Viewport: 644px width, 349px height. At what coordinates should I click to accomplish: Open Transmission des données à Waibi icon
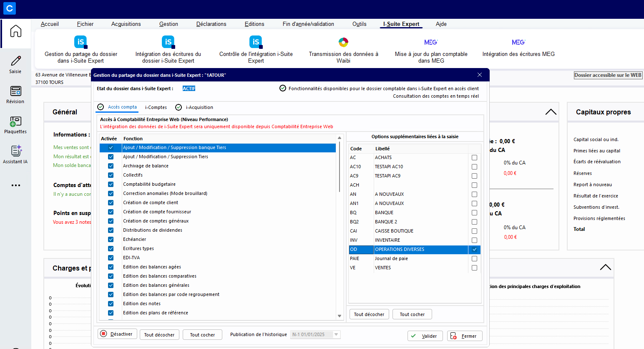point(343,42)
